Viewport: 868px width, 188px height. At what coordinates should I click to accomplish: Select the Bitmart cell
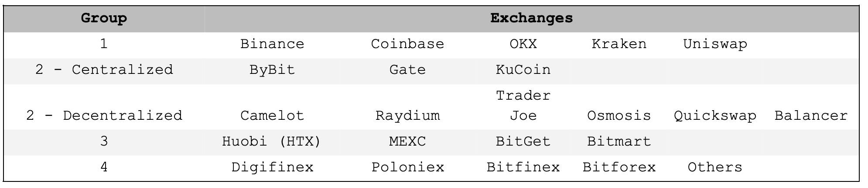pos(619,142)
